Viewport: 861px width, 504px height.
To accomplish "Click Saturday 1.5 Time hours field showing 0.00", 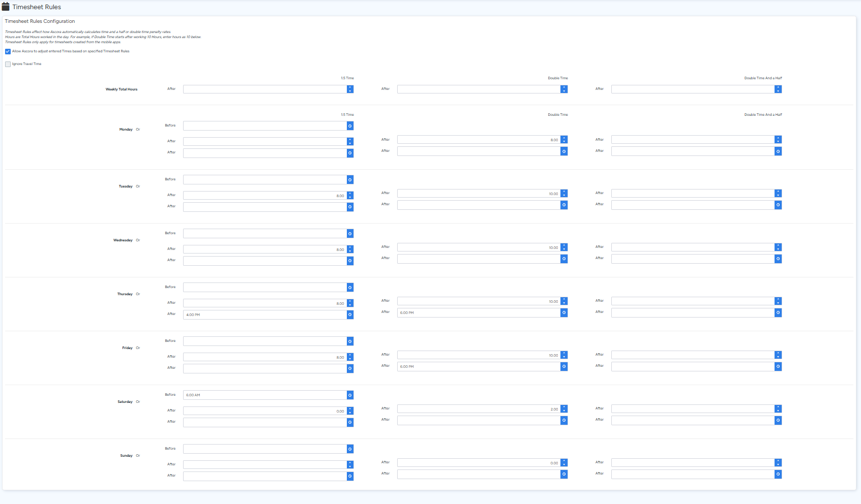I will click(x=264, y=411).
